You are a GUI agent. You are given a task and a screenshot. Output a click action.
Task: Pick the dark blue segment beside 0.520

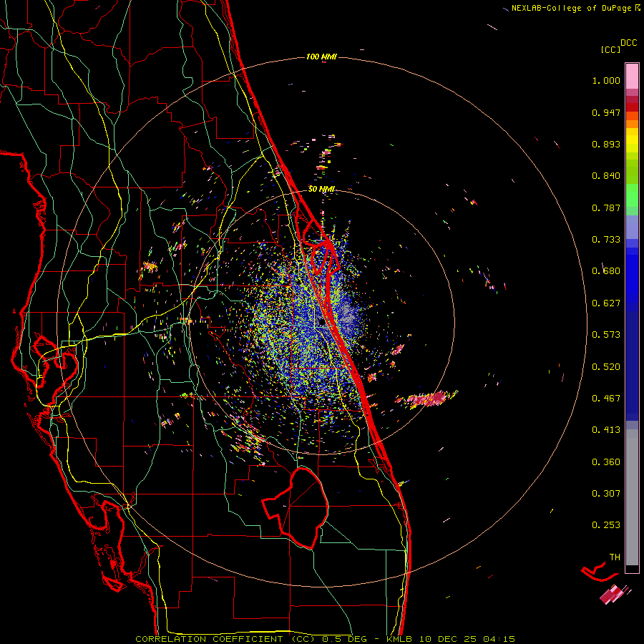point(632,367)
